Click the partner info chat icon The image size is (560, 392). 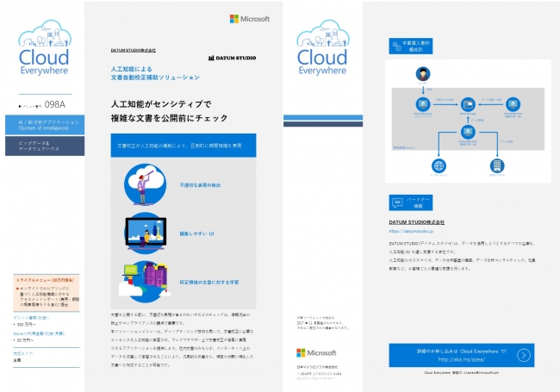397,204
